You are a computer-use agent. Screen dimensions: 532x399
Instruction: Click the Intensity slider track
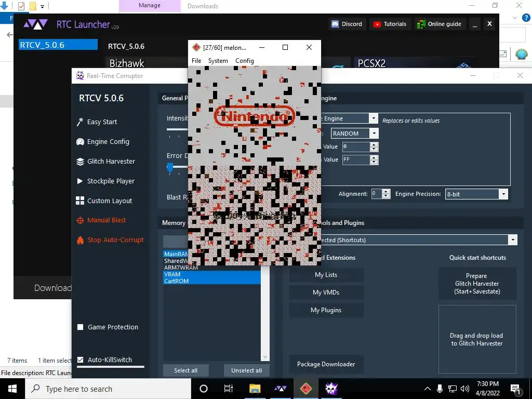tap(177, 129)
